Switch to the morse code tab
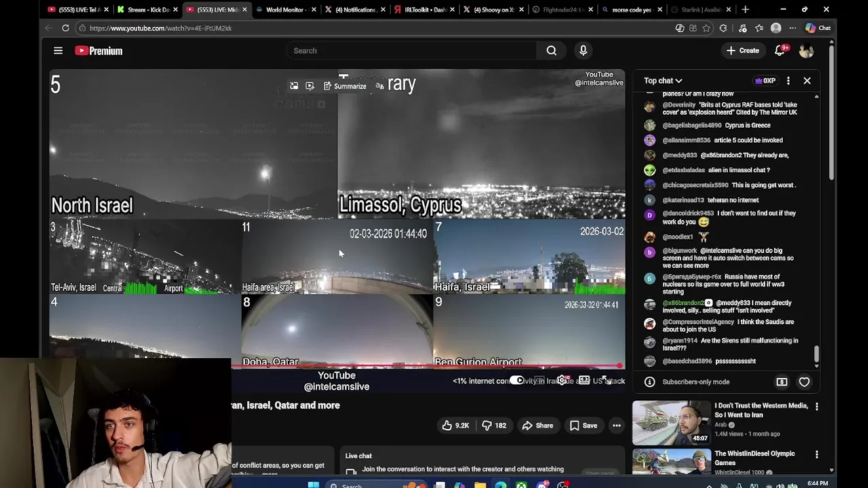Screen dimensions: 868x488 point(631,9)
